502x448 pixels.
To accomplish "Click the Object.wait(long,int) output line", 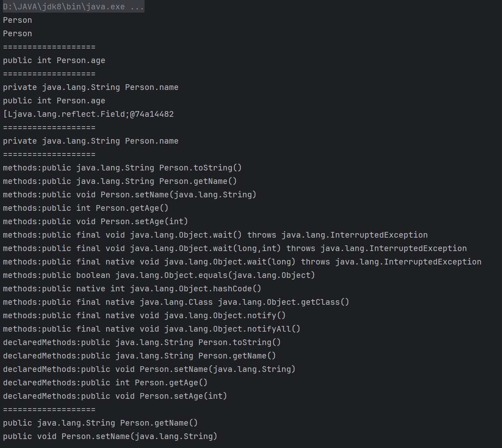I will click(235, 249).
